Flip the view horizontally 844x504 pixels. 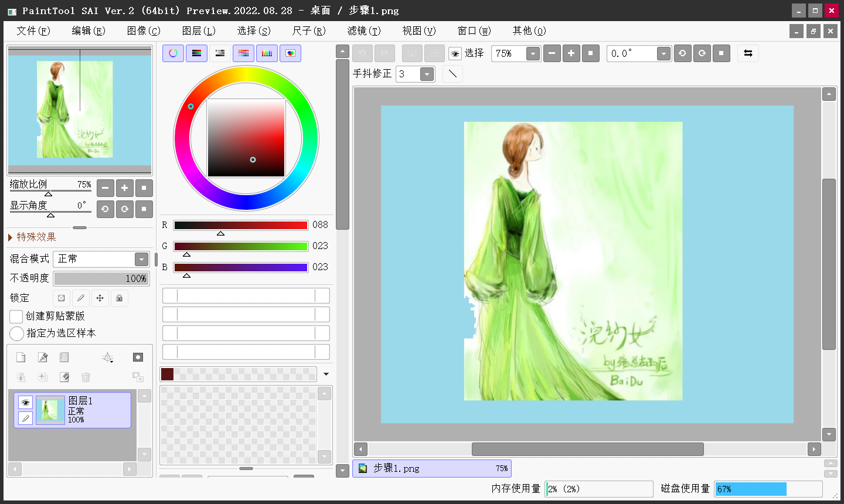pos(748,53)
